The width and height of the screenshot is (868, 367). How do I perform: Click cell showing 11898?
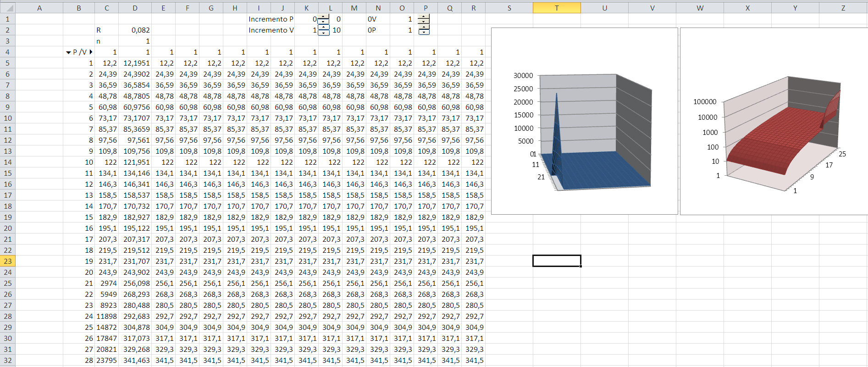(106, 316)
